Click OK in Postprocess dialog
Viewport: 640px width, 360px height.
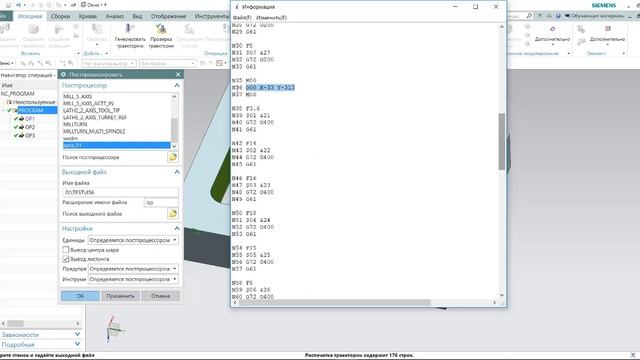80,296
